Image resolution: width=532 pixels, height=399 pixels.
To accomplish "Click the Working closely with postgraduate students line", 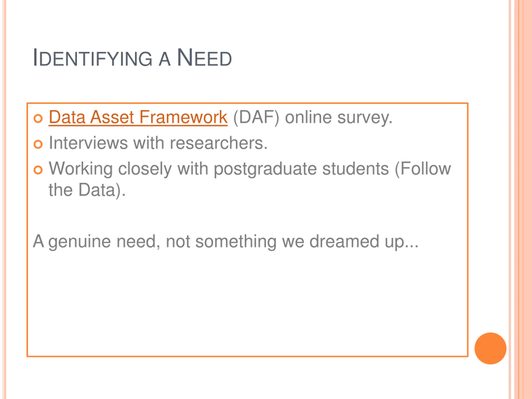I will click(250, 169).
